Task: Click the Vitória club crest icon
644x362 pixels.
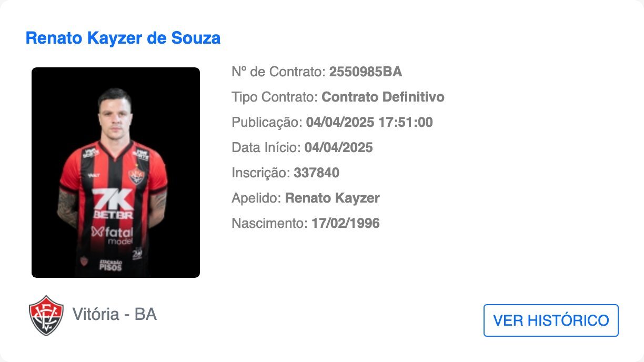Action: coord(46,315)
